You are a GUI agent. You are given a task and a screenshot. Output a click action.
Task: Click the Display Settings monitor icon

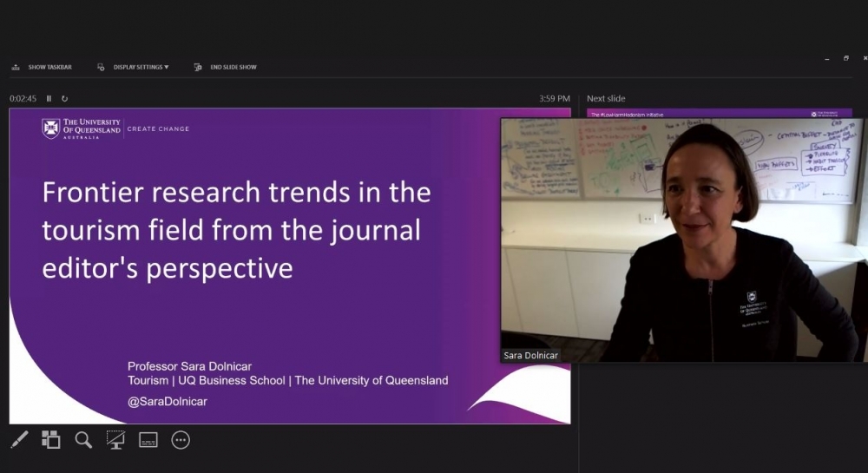click(x=101, y=67)
